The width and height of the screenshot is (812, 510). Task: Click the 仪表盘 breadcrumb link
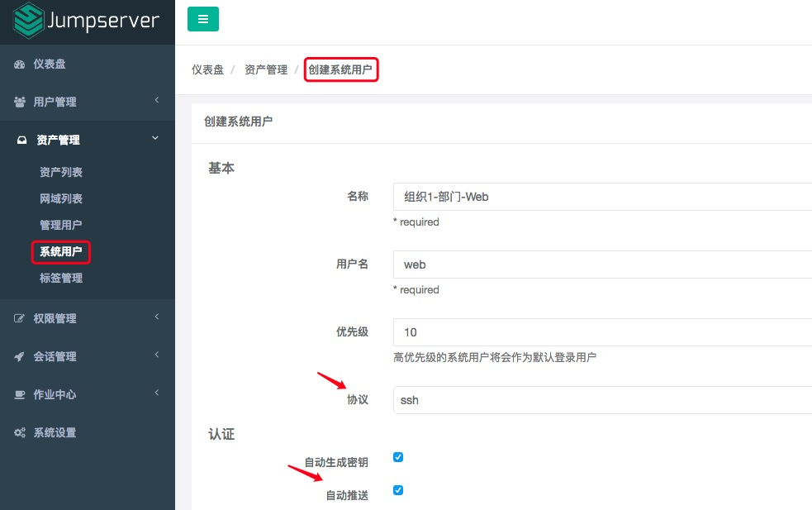pos(207,69)
